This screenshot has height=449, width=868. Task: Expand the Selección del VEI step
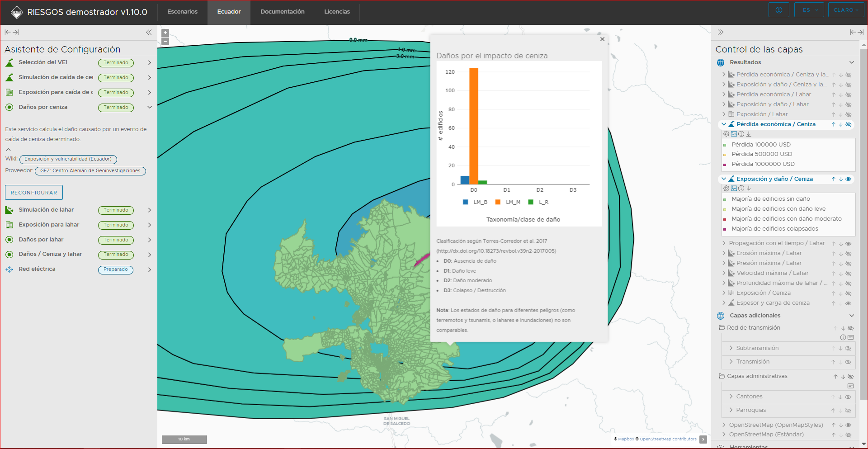(x=150, y=63)
